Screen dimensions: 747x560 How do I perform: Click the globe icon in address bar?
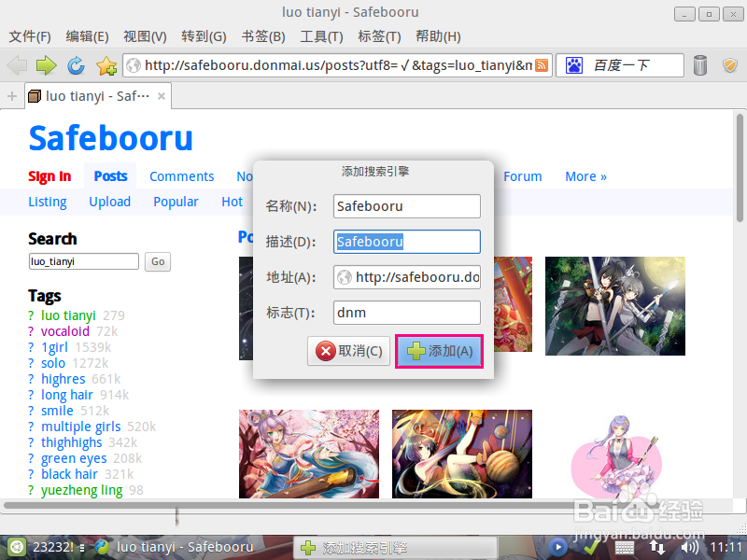point(134,65)
